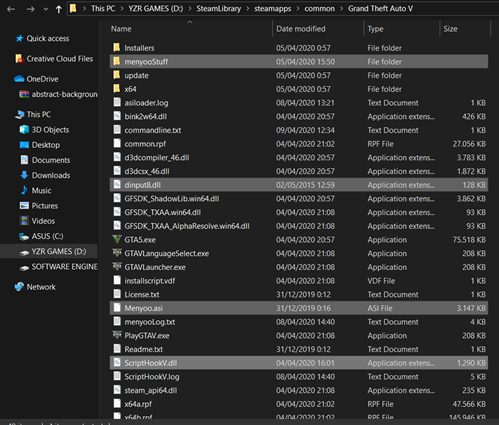Click the OneDrive cloud icon
499x425 pixels.
(x=19, y=79)
